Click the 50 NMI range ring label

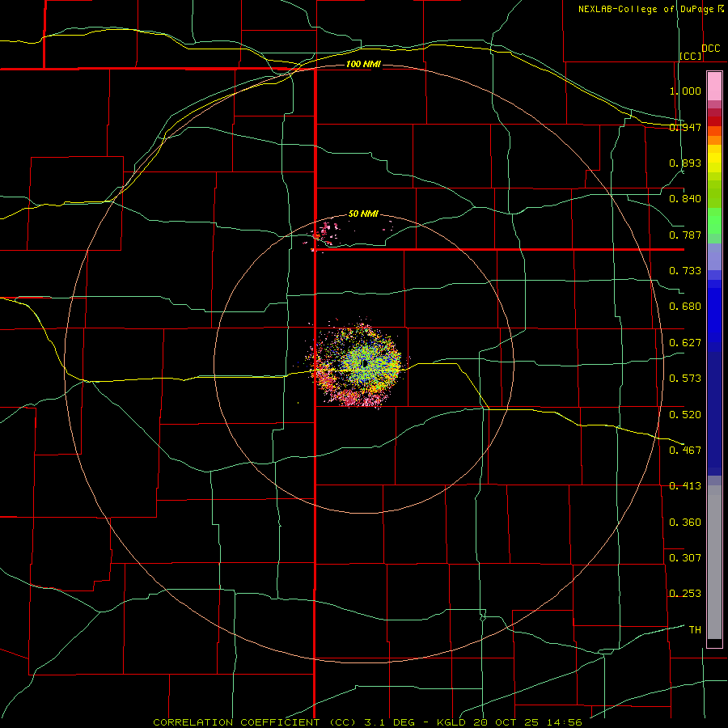point(363,214)
